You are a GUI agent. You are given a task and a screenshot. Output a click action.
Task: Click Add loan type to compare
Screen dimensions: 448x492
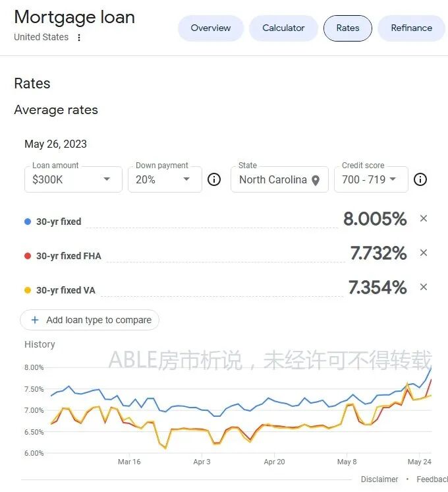pyautogui.click(x=90, y=320)
